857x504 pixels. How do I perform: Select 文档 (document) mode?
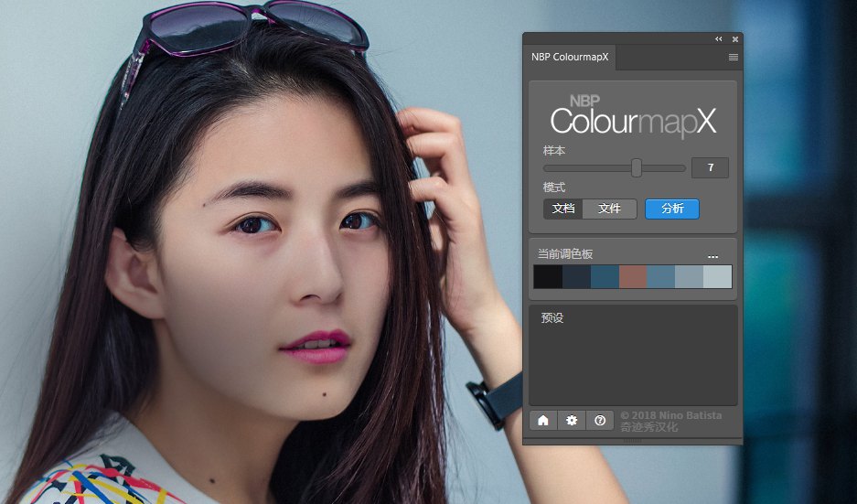click(x=563, y=209)
